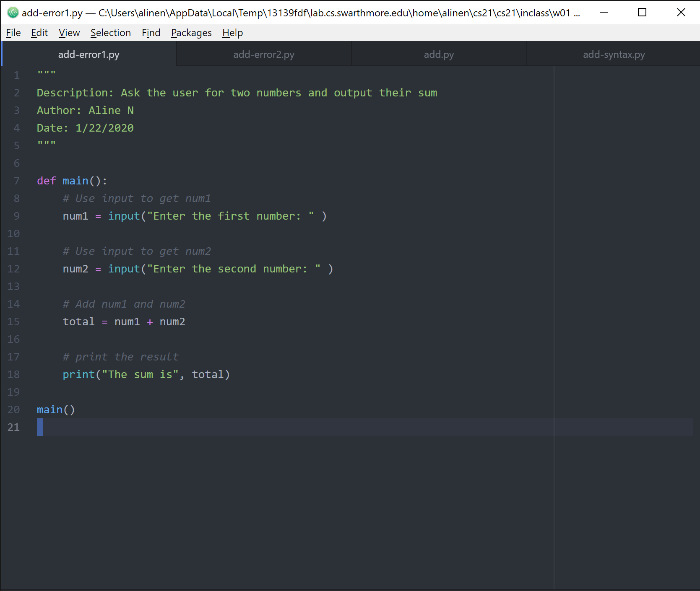Screen dimensions: 700x591
Task: Click the 'Date: 1/22/2020' line
Action: pos(85,128)
